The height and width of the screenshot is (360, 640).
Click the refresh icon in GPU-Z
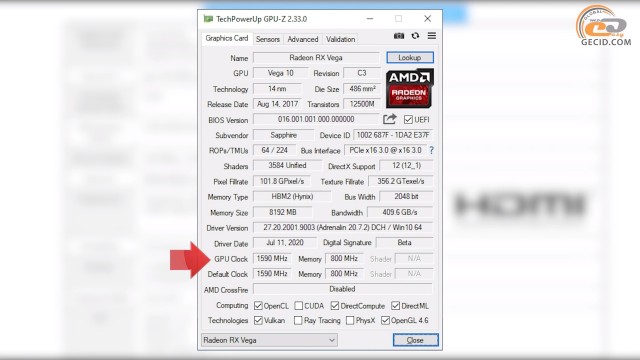click(415, 36)
